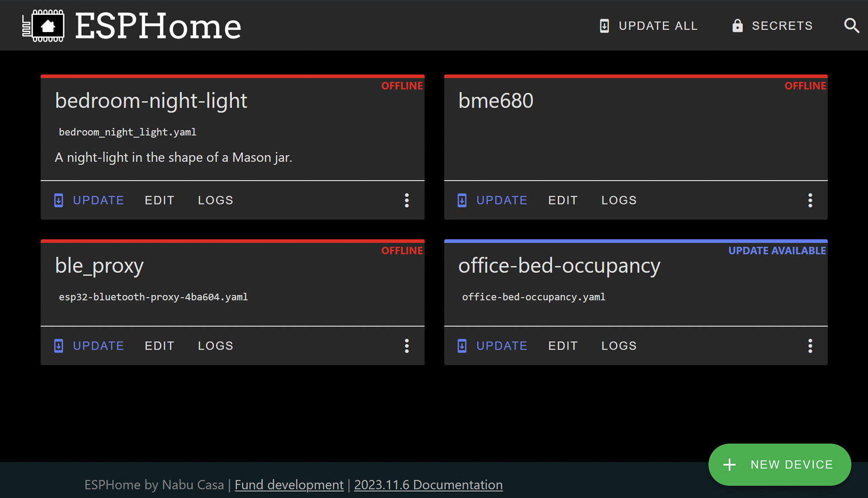Open the three-dot menu for office-bed-occupancy
Viewport: 868px width, 498px height.
(x=810, y=346)
